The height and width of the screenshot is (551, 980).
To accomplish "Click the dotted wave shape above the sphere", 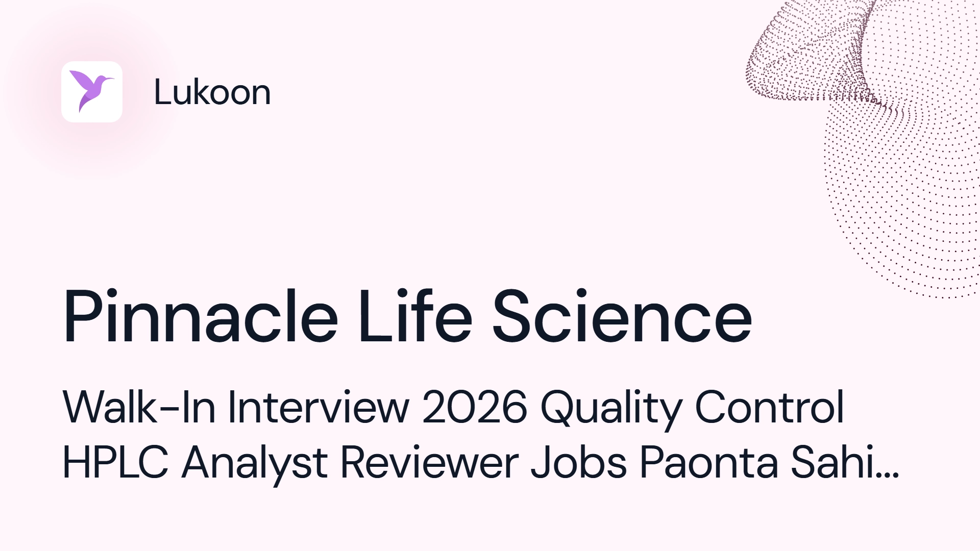I will point(817,51).
